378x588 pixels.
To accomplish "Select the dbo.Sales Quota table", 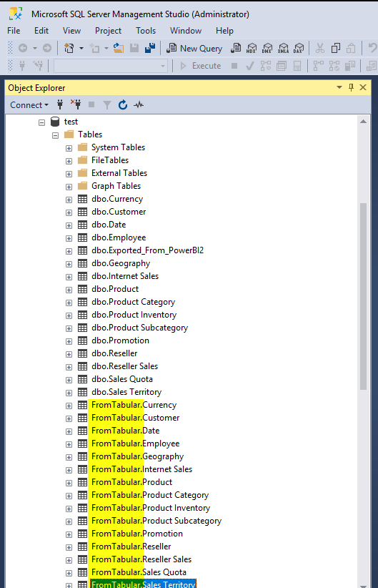I will 122,378.
